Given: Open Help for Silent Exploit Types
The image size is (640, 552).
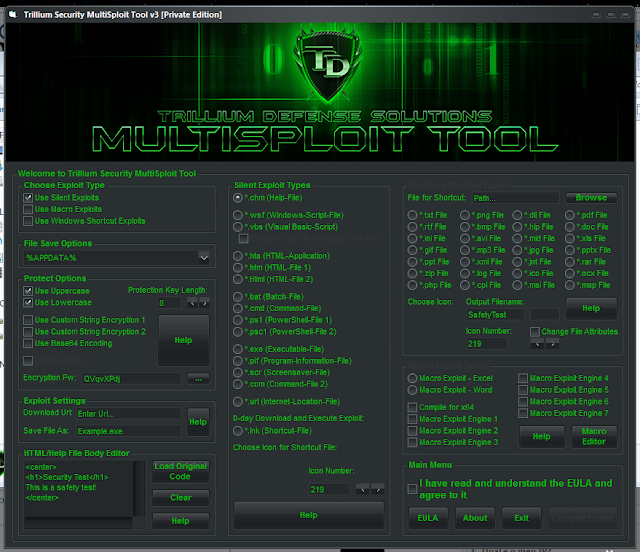Looking at the screenshot, I should 309,515.
